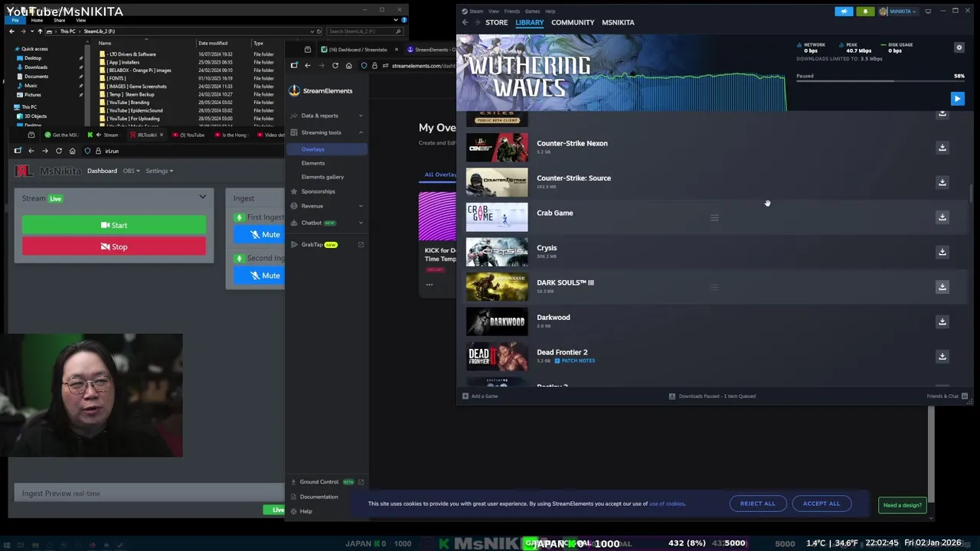
Task: Open File tab in File Explorer
Action: [x=15, y=21]
